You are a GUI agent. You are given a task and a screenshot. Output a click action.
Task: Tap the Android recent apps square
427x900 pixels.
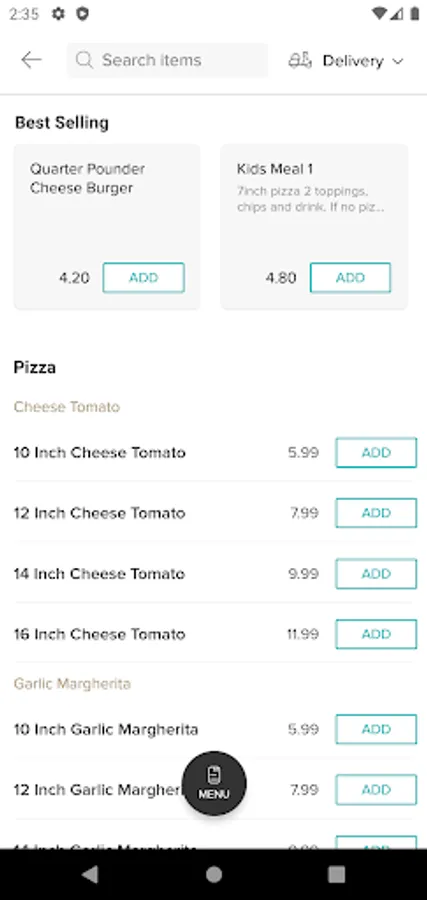(x=336, y=874)
